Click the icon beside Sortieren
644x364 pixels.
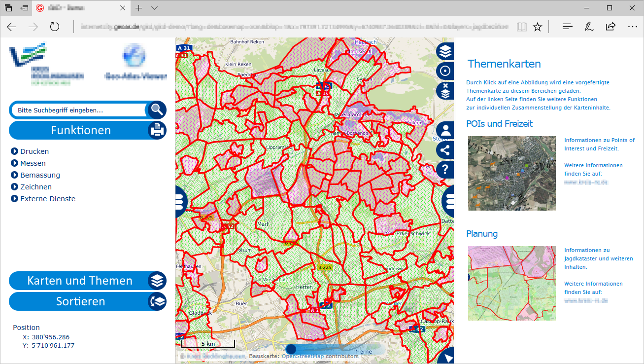(x=157, y=301)
